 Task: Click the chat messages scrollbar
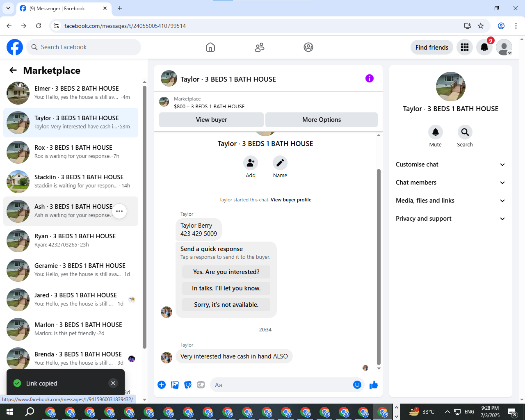pos(379,267)
